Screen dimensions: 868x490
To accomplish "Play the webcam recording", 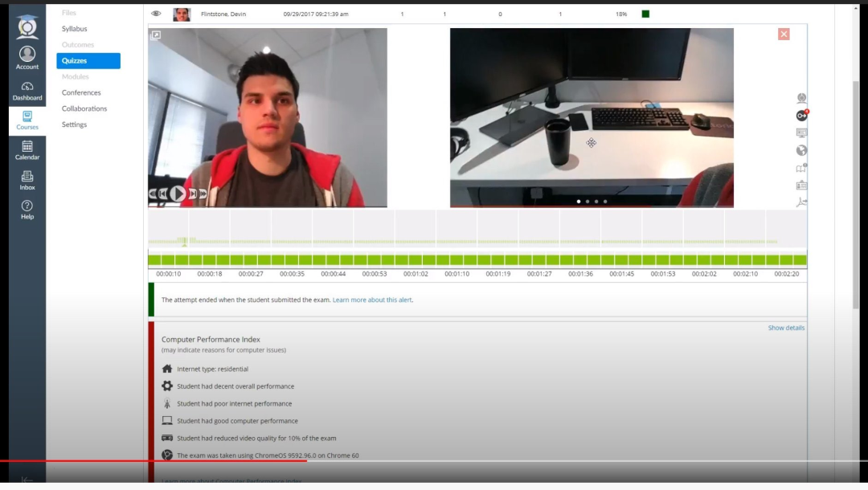I will tap(177, 194).
